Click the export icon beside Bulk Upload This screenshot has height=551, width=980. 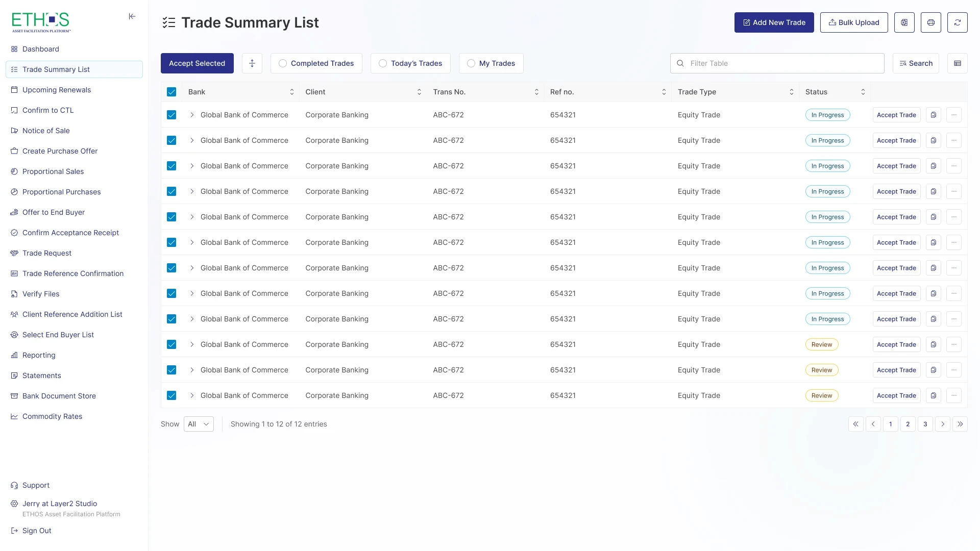tap(904, 22)
